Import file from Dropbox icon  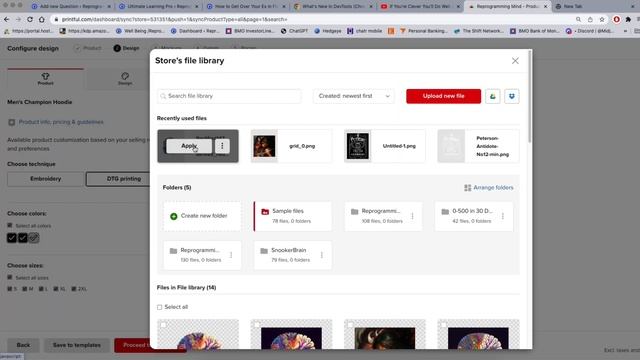point(511,96)
